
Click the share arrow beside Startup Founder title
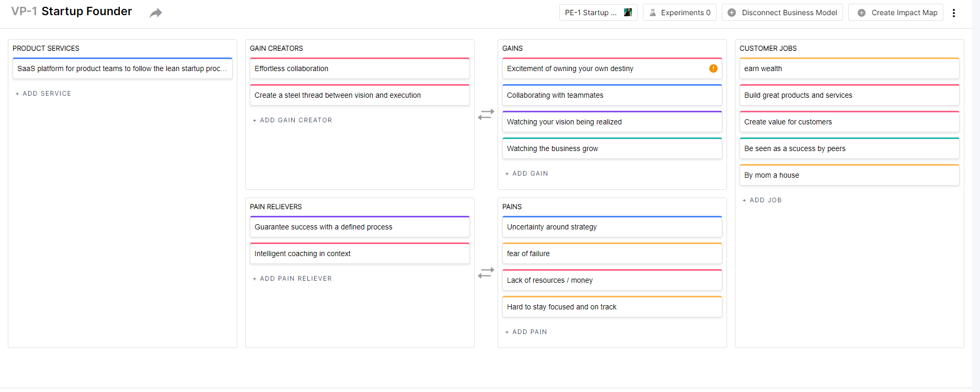(x=156, y=13)
